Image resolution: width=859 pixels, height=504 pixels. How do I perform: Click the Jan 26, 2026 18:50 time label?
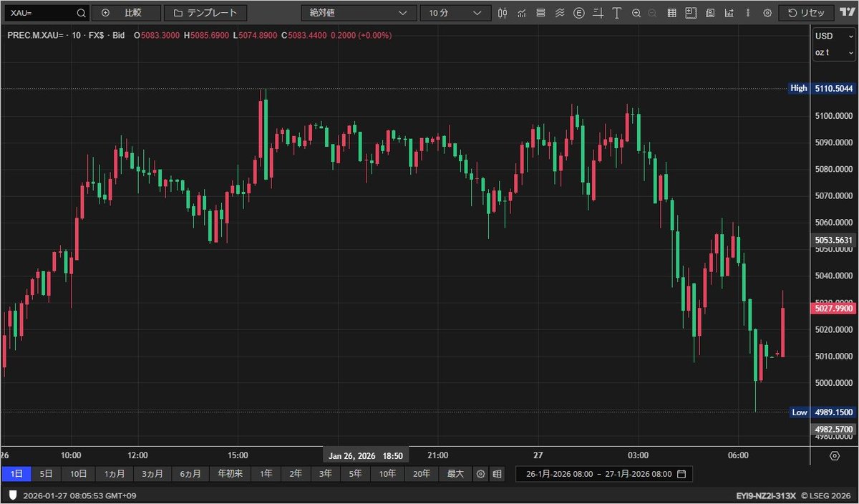pyautogui.click(x=366, y=455)
